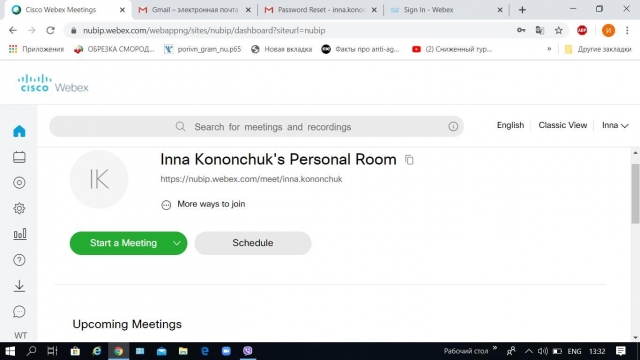Screen dimensions: 640x360
Task: Open the Приложения apps bookmark
Action: 36,49
